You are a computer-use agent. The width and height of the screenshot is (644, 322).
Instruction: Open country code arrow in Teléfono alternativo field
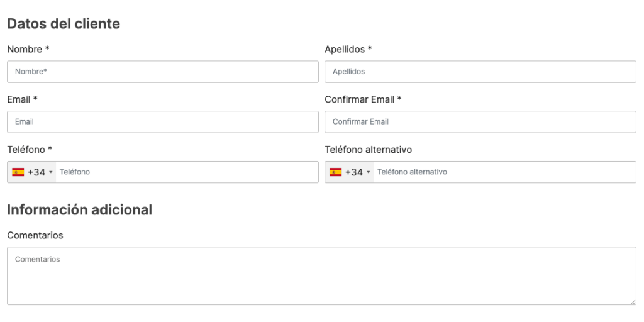coord(369,172)
